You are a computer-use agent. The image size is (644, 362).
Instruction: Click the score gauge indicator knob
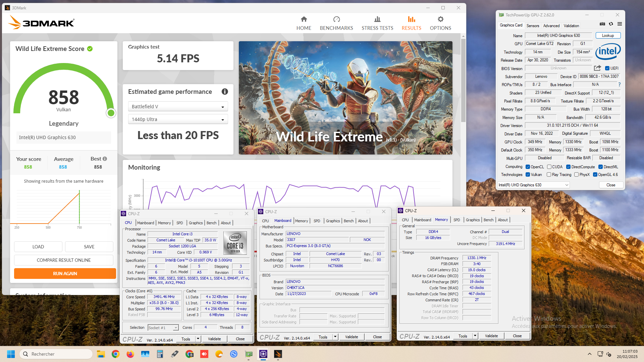click(x=111, y=113)
